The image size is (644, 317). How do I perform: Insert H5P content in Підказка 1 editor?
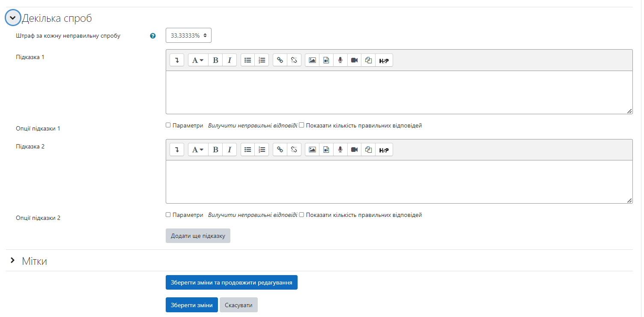point(384,60)
